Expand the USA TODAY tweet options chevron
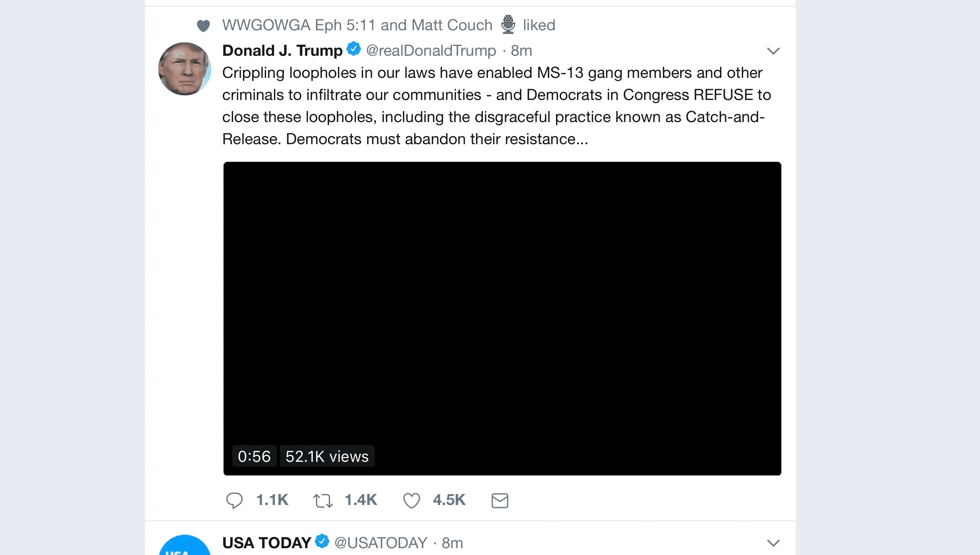The image size is (980, 555). [773, 543]
